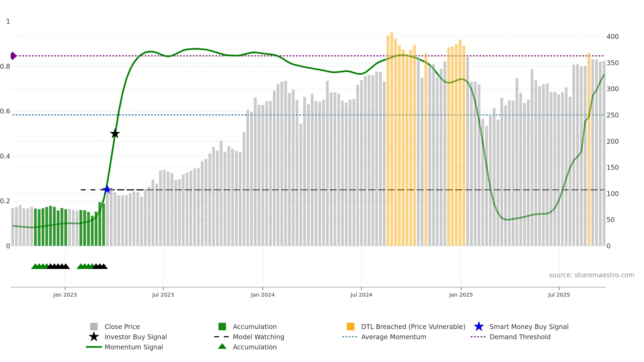Click the green triangle Accumulation legend icon
Viewport: 644px width, 362px height.
[x=222, y=346]
